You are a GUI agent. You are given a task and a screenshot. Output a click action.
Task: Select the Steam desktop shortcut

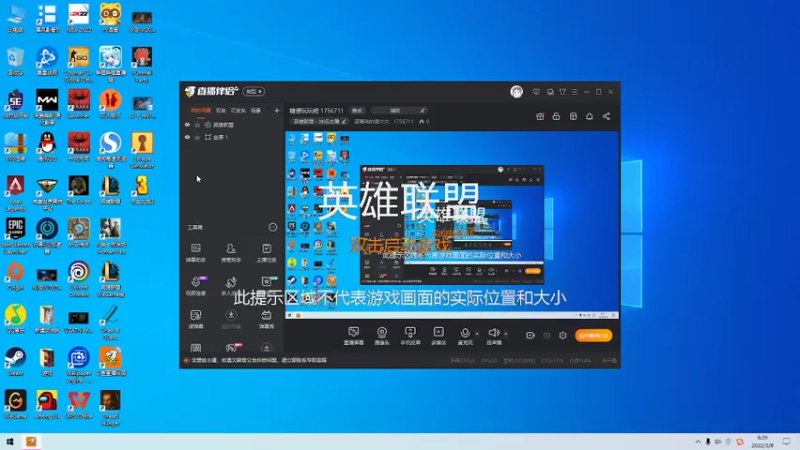[x=15, y=361]
